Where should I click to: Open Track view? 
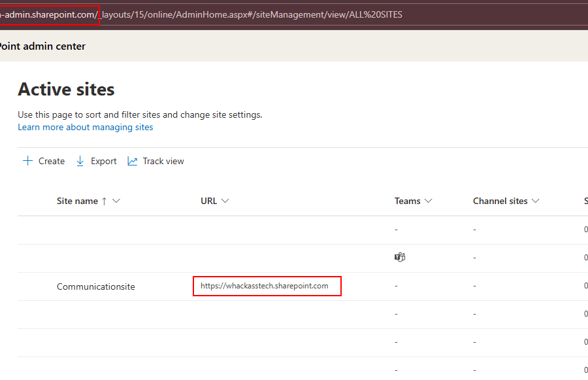155,161
